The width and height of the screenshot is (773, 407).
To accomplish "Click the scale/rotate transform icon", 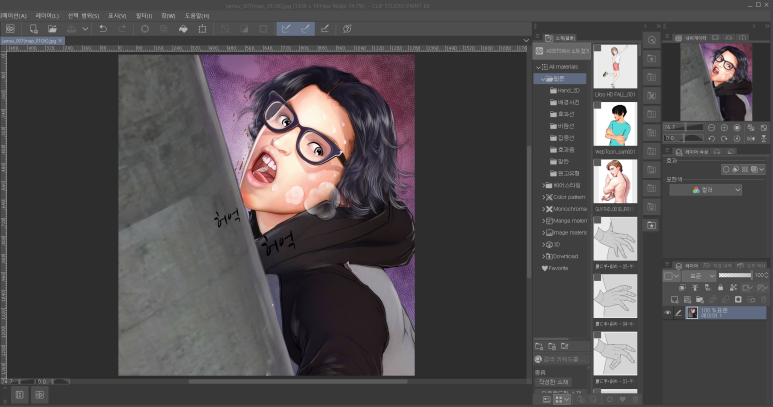I will (x=202, y=29).
